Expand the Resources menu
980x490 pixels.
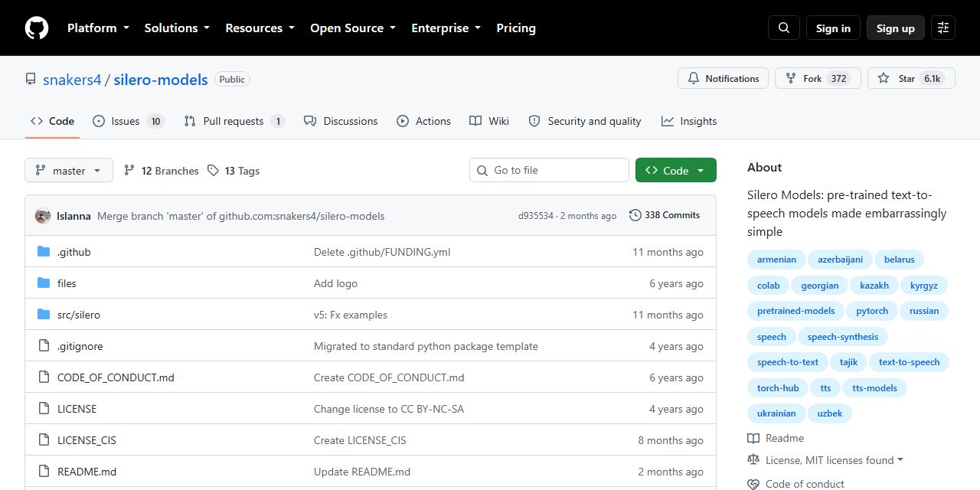260,28
